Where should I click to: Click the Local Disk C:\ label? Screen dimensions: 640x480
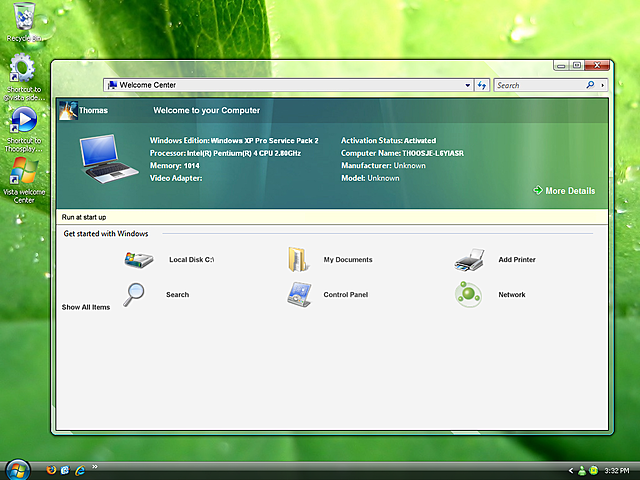(191, 260)
